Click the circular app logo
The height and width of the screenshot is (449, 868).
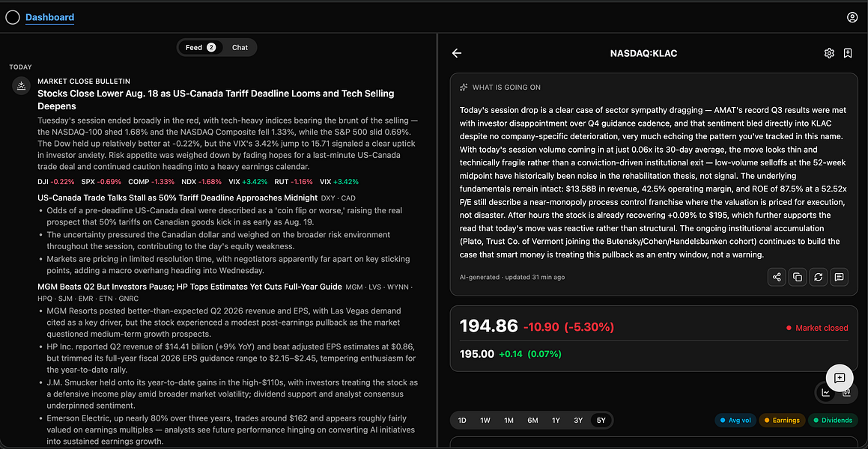click(12, 18)
